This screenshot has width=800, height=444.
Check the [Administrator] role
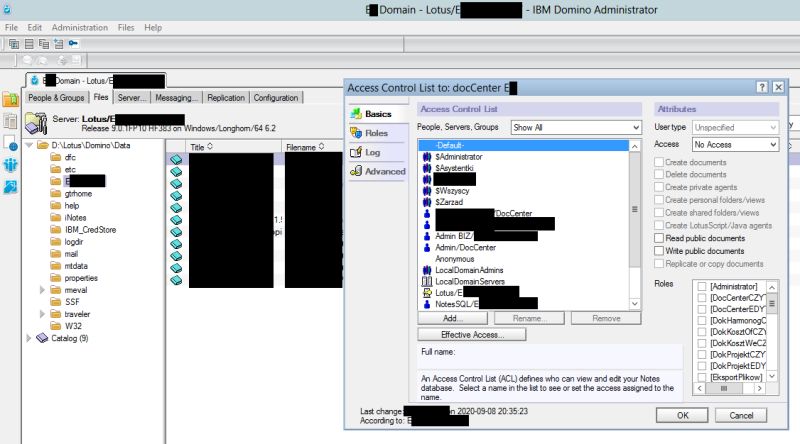[x=702, y=286]
